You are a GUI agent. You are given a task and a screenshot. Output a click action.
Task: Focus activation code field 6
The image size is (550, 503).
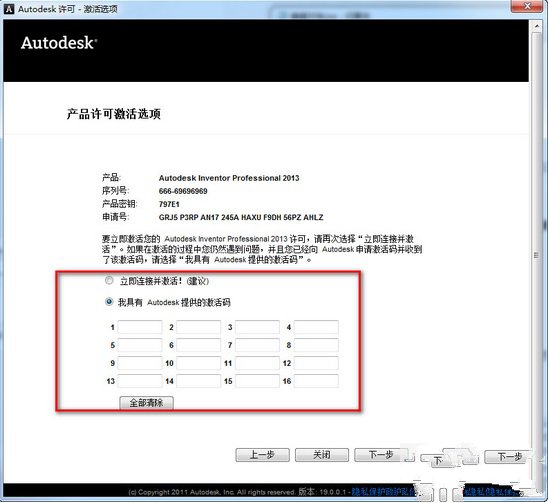point(199,345)
